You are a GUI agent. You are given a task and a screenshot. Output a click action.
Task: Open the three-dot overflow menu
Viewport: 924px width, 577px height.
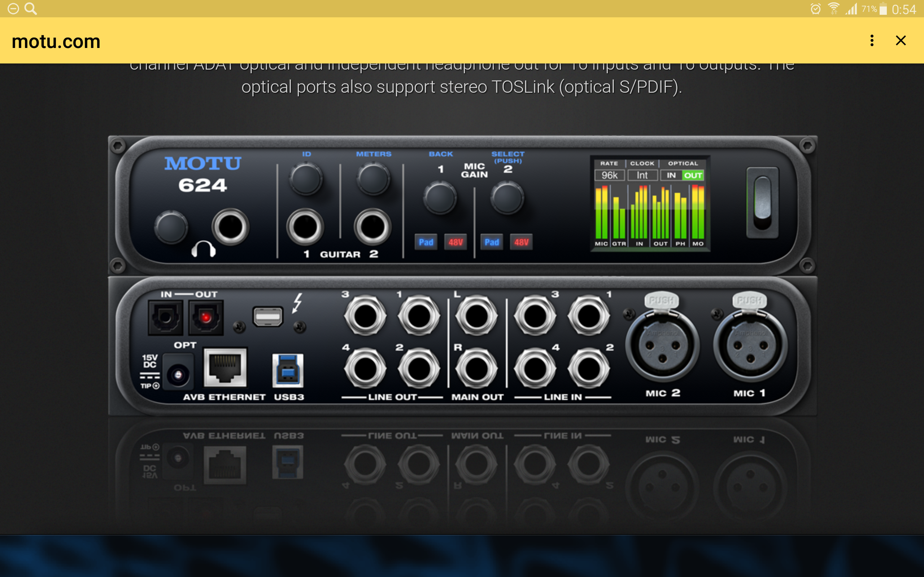tap(872, 40)
